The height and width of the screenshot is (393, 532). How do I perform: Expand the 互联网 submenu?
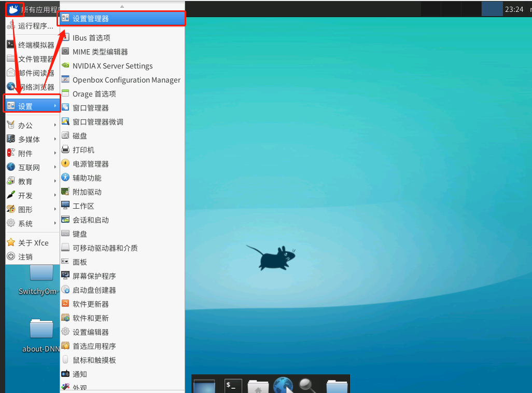tap(32, 168)
